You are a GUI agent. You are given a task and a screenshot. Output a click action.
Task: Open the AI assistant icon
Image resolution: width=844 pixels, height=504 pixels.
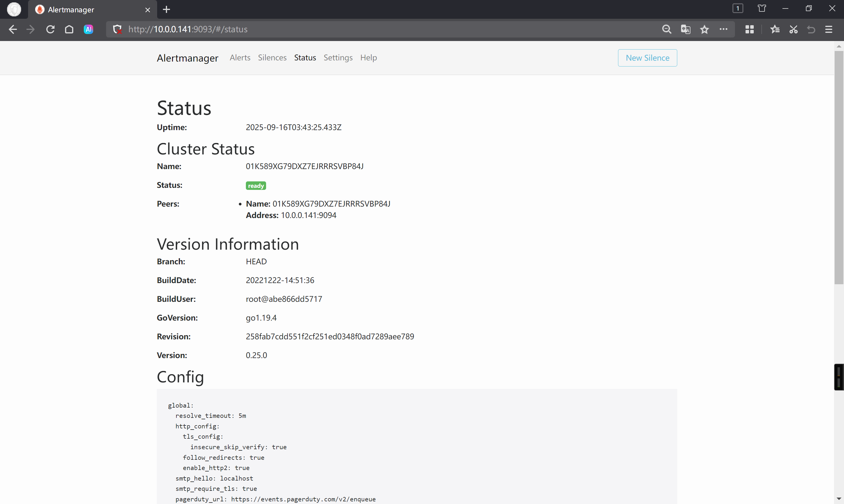point(89,30)
